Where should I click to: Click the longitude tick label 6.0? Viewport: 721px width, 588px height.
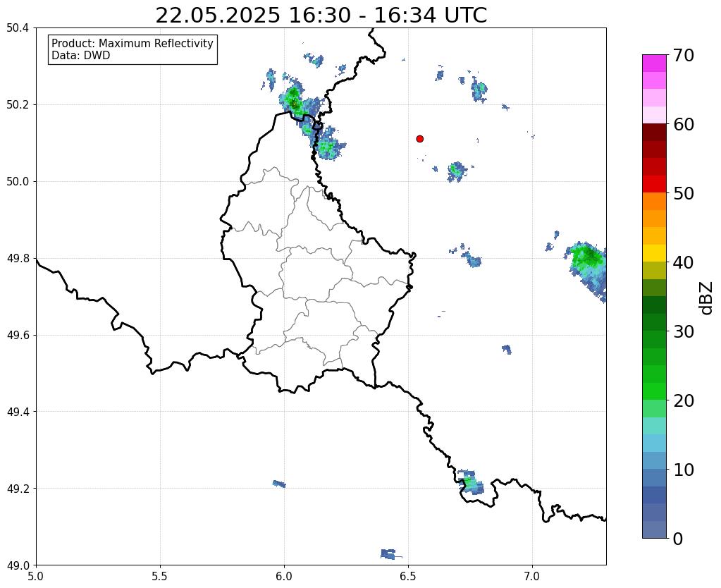[x=284, y=577]
